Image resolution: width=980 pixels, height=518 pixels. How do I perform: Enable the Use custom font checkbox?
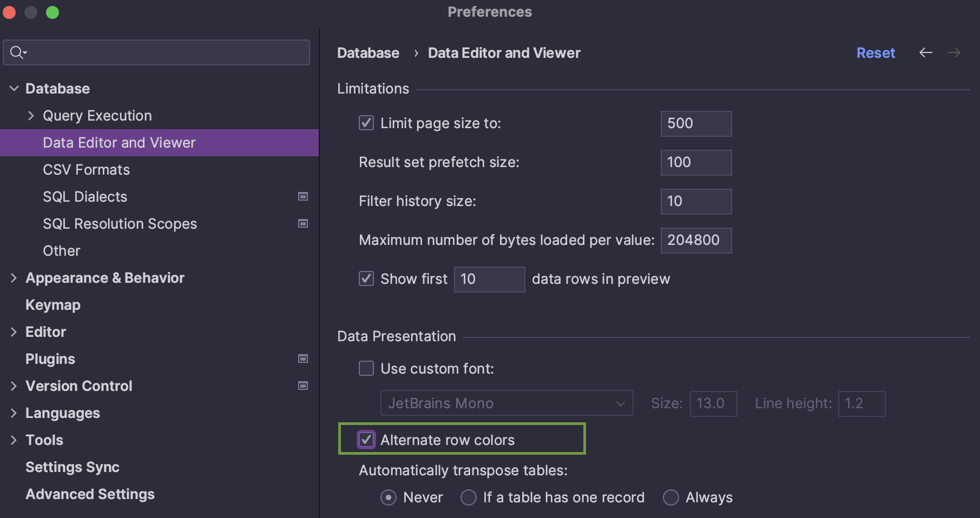coord(366,368)
